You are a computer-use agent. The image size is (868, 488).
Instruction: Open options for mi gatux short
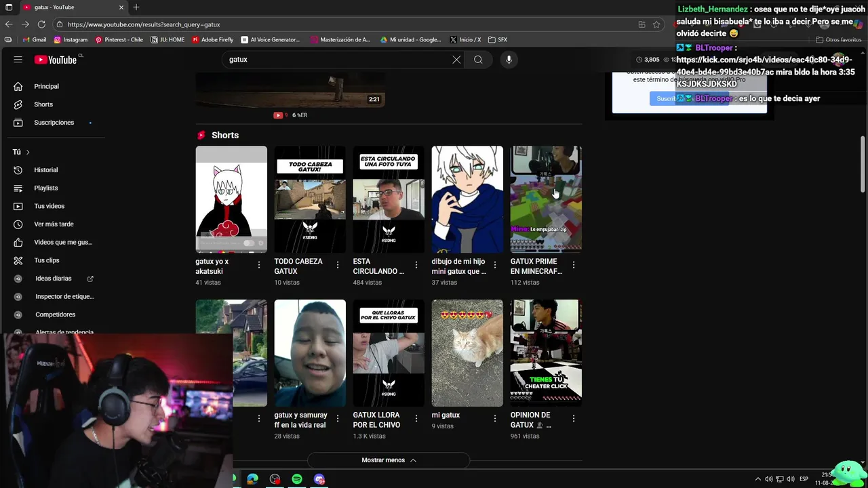pyautogui.click(x=495, y=419)
